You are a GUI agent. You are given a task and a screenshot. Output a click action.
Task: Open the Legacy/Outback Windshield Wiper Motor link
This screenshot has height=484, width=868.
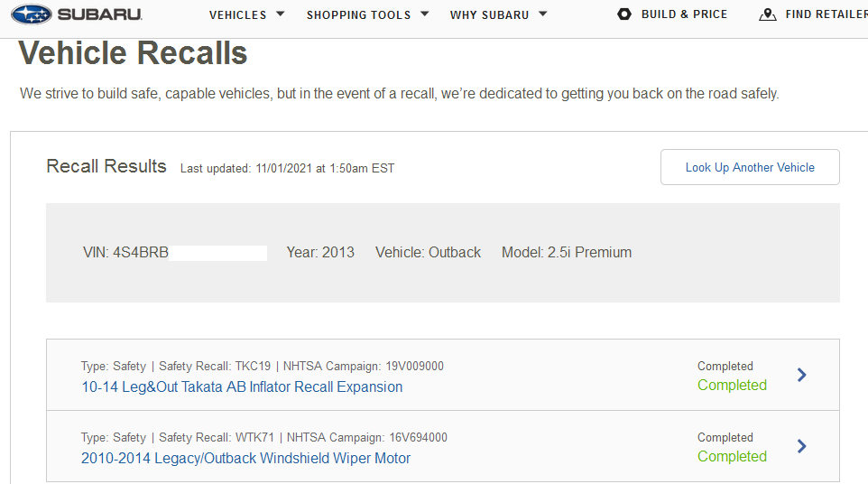(245, 458)
